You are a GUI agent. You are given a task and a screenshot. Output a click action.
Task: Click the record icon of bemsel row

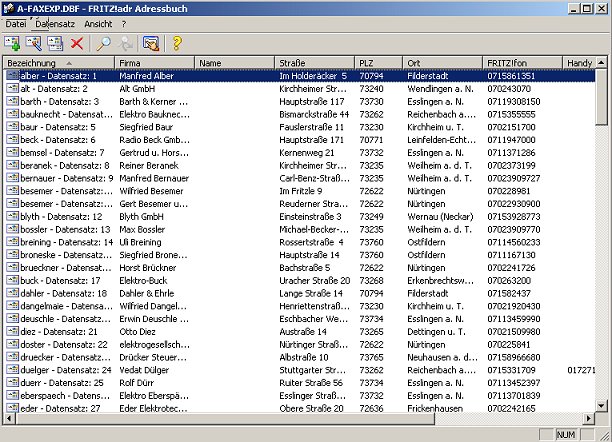12,153
